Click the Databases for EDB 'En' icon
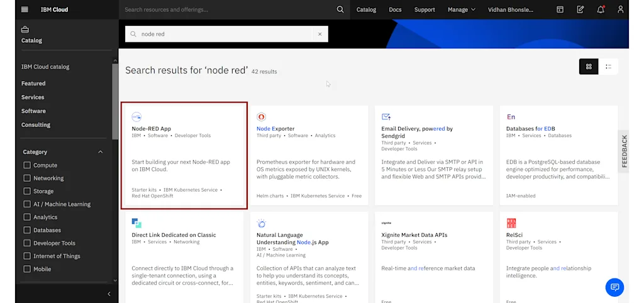The height and width of the screenshot is (303, 644). [511, 117]
